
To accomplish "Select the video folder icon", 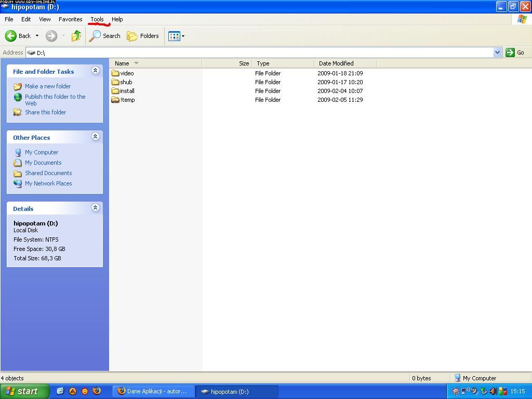I will tap(115, 73).
